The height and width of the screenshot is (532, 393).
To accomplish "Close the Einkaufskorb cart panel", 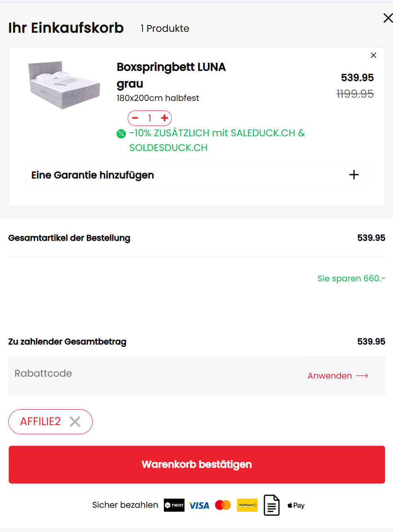I will 388,18.
